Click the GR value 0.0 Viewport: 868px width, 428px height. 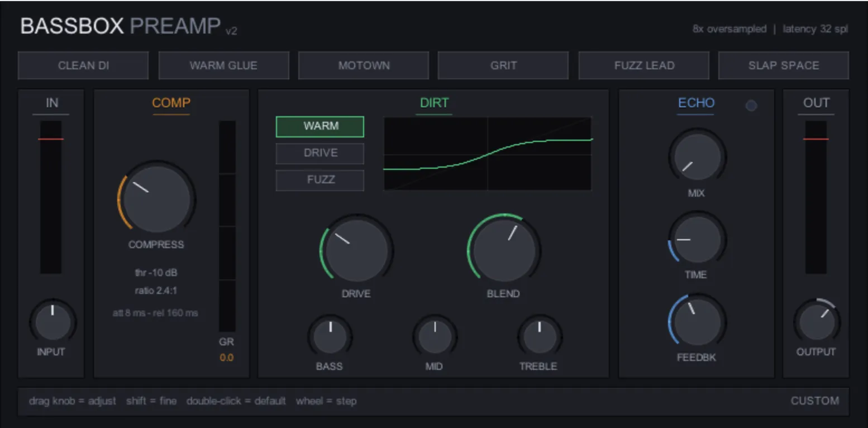(227, 358)
